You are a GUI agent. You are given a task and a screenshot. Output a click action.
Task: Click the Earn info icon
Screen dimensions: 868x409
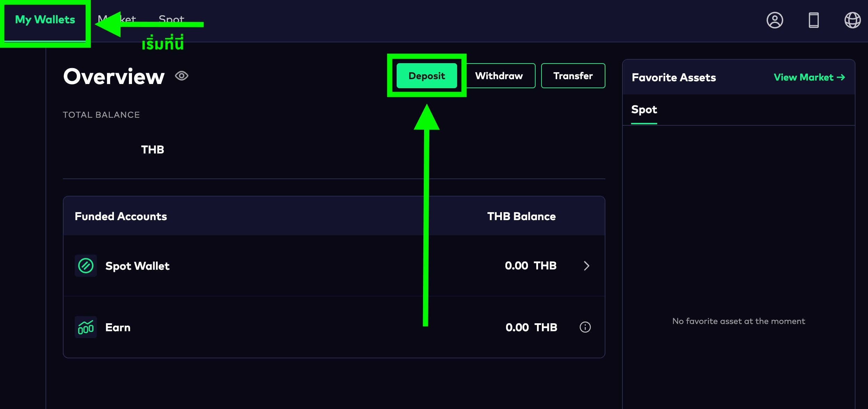click(x=585, y=327)
